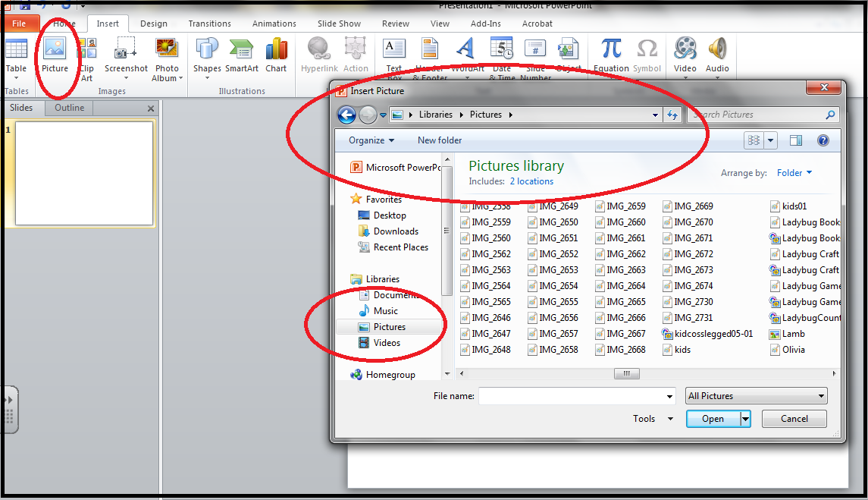Expand the view options dropdown arrow

pyautogui.click(x=770, y=140)
